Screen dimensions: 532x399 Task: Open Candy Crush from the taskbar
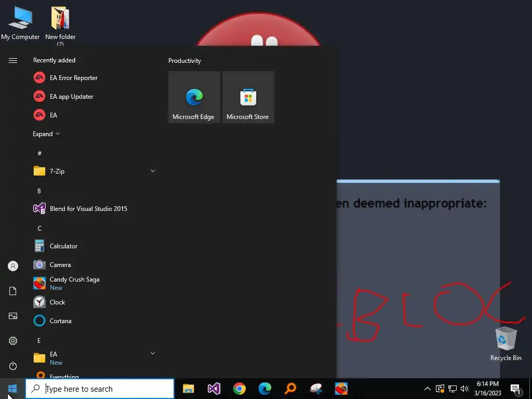pyautogui.click(x=341, y=389)
